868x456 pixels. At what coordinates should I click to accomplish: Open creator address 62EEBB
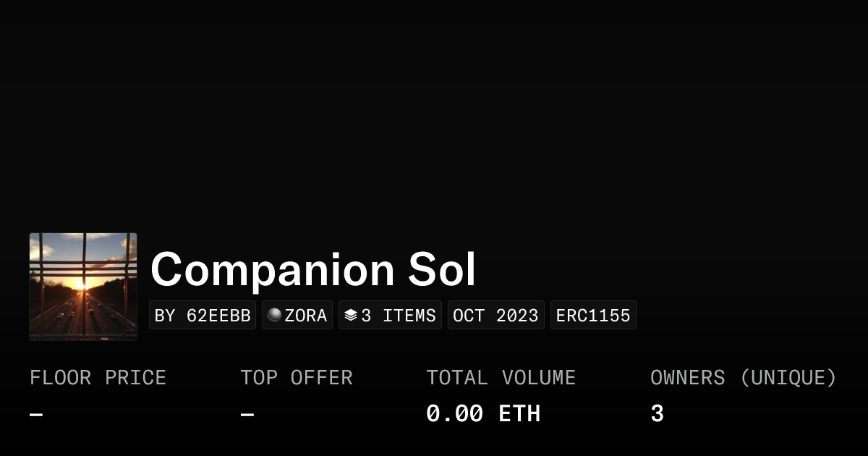(203, 316)
